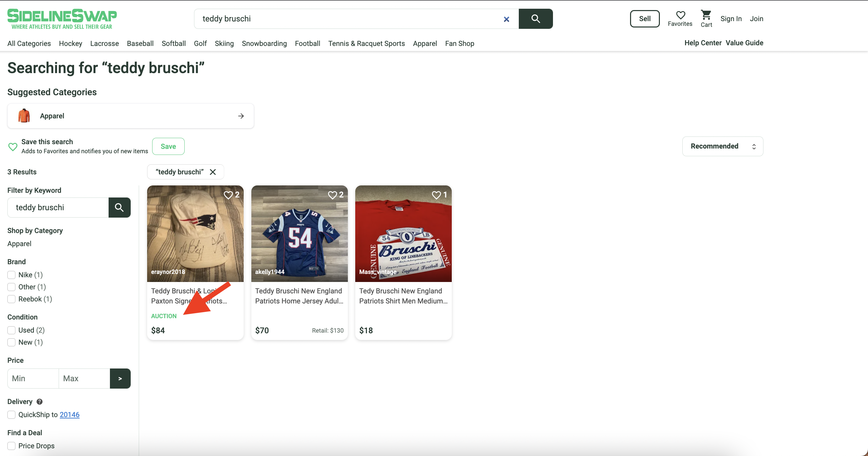The image size is (868, 456).
Task: Open Tennis & Racquet Sports category
Action: pyautogui.click(x=366, y=44)
